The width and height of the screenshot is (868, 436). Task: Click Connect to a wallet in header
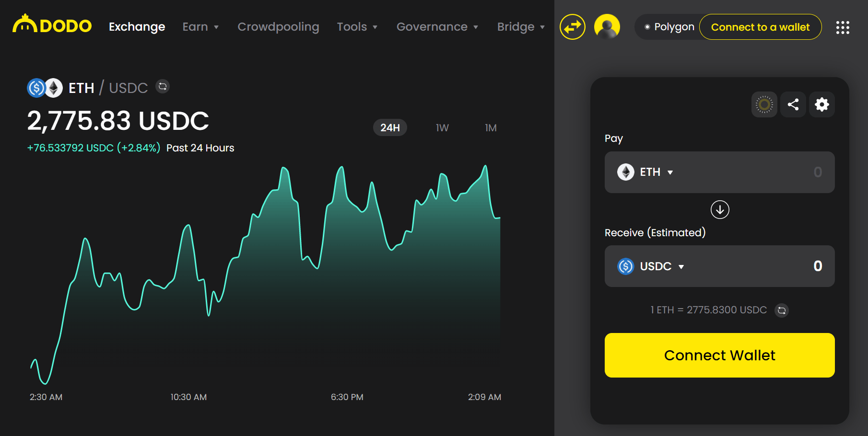pyautogui.click(x=760, y=27)
